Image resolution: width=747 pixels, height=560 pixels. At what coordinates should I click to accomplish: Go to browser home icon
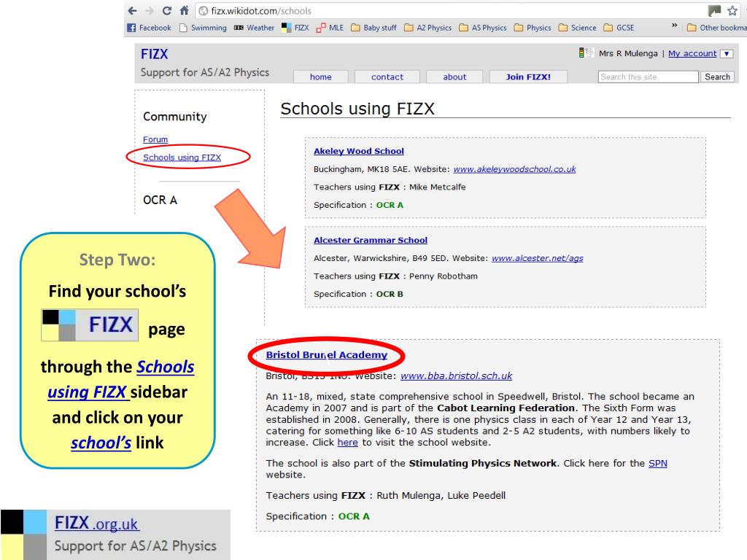coord(185,10)
